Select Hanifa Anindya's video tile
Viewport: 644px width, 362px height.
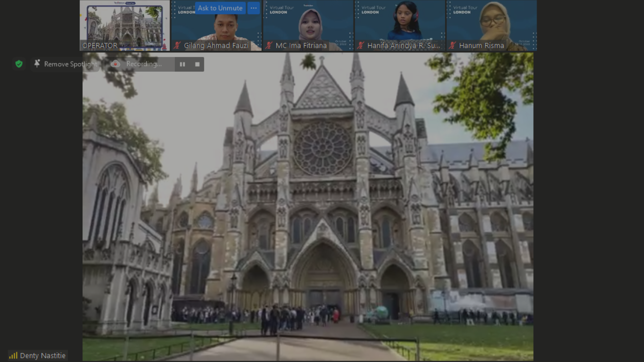point(400,26)
